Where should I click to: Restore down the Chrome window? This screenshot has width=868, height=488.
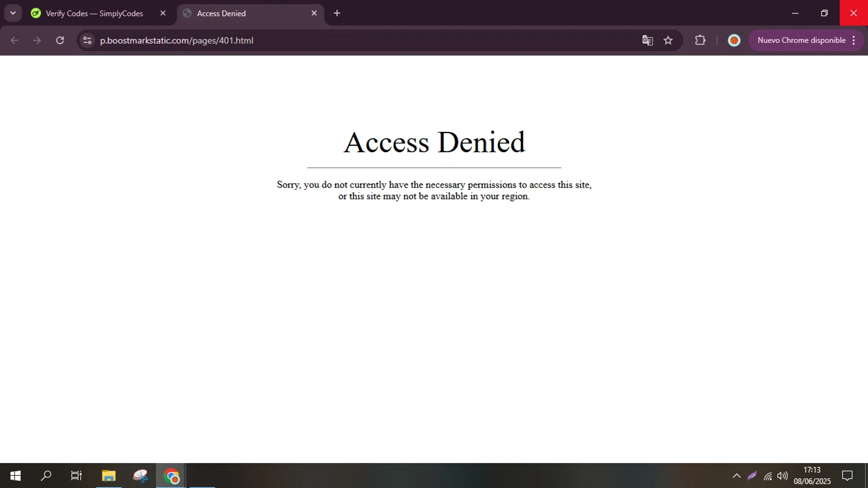click(825, 13)
